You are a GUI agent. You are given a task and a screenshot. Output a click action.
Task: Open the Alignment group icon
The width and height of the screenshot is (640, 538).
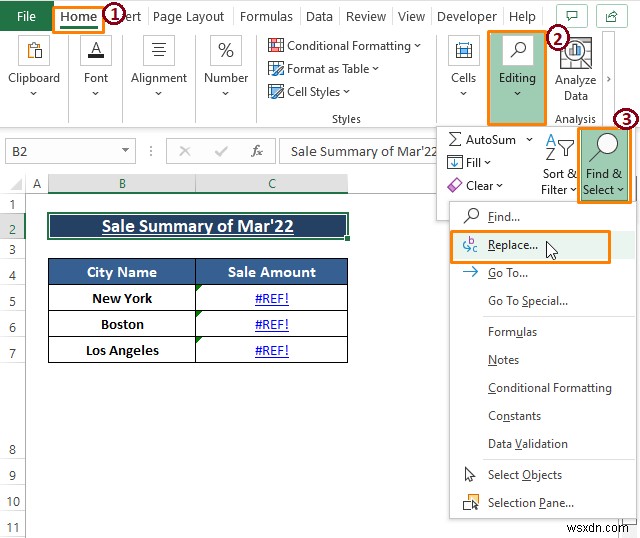[159, 51]
